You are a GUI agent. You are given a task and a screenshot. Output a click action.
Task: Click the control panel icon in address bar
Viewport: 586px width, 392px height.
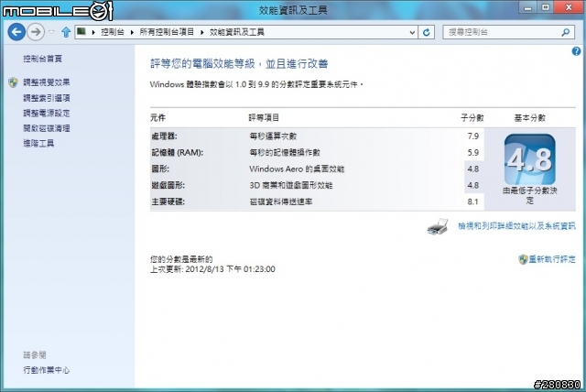pos(81,32)
